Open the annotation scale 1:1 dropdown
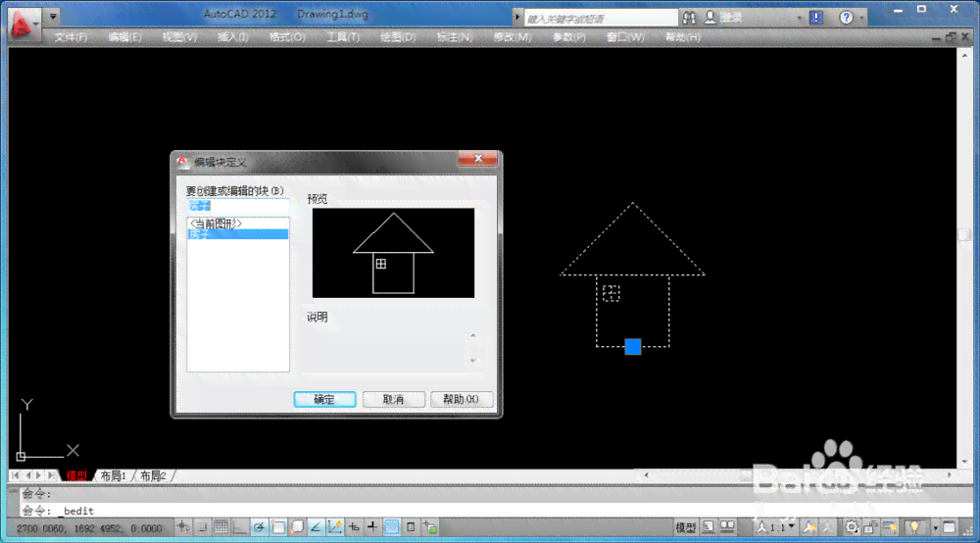Image resolution: width=980 pixels, height=543 pixels. click(777, 527)
